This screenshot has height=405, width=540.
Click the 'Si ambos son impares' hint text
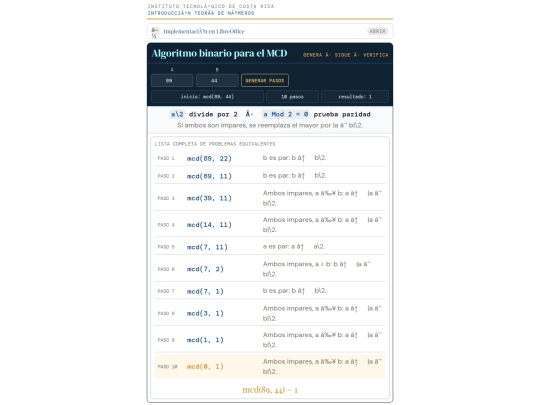[x=270, y=125]
